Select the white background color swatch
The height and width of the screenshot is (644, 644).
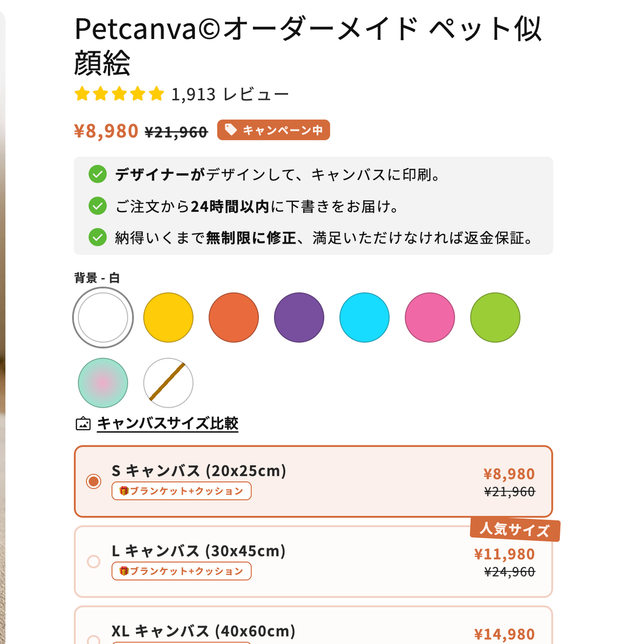[x=103, y=317]
